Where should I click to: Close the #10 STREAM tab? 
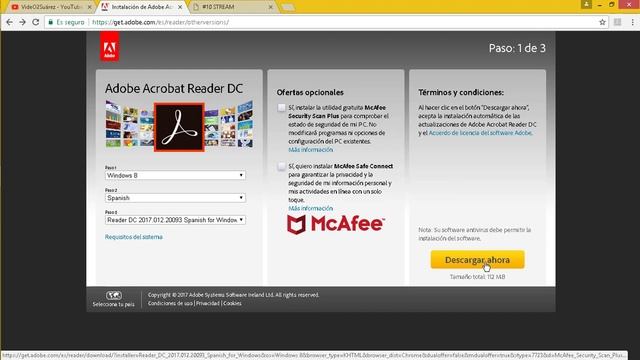(271, 7)
